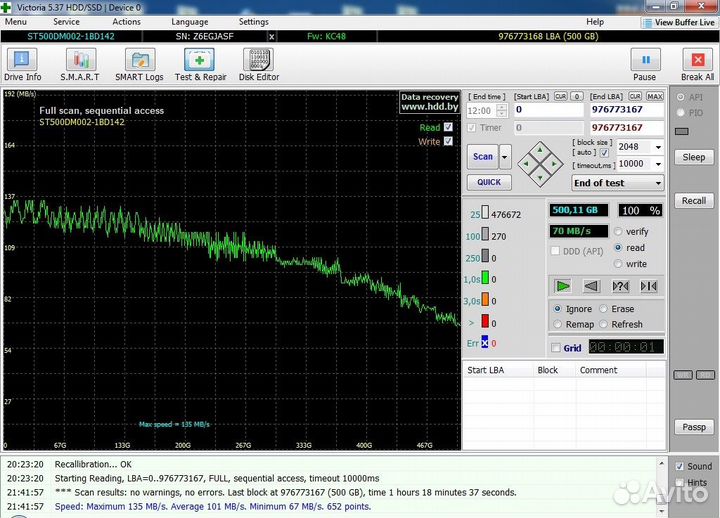The width and height of the screenshot is (720, 518).
Task: Enable the Grid checkbox
Action: (x=556, y=348)
